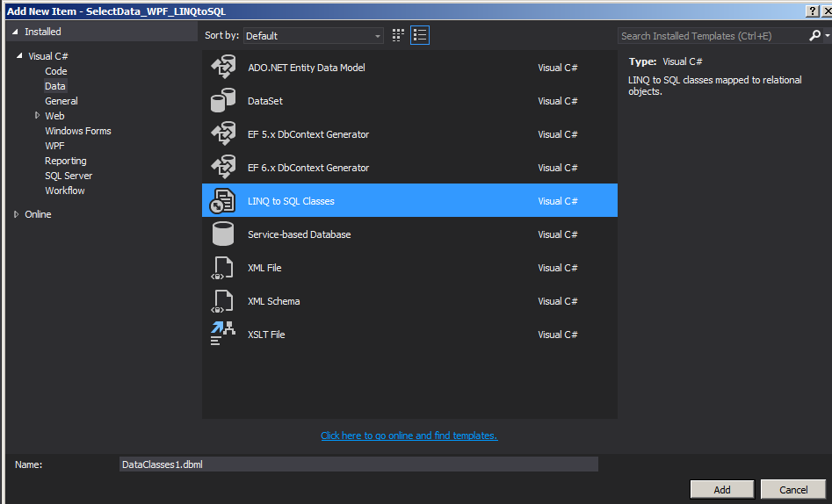Switch to small icons view
The height and width of the screenshot is (504, 832).
pos(398,35)
